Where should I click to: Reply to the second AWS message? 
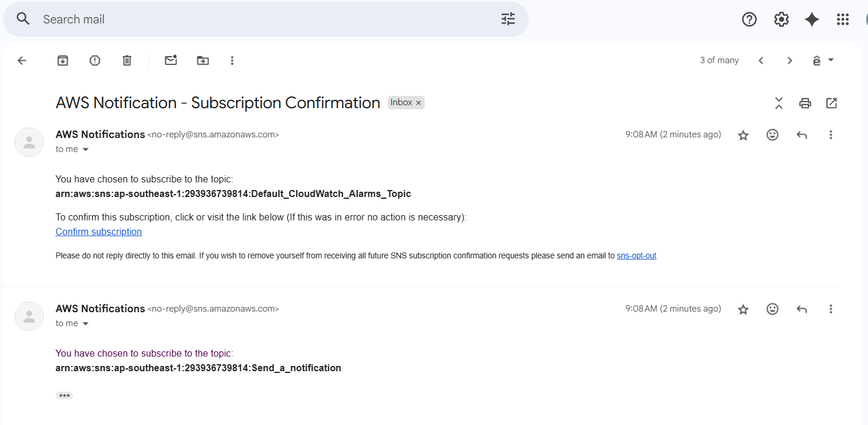click(x=802, y=309)
